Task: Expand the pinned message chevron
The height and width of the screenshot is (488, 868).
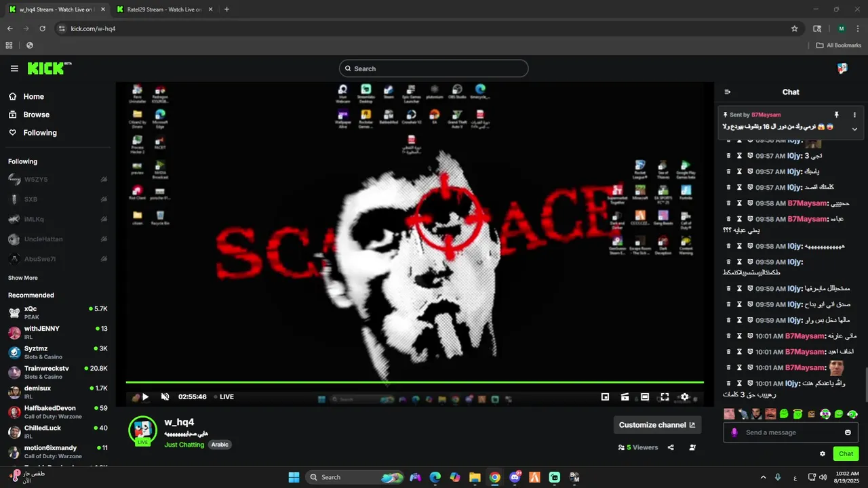Action: [x=854, y=129]
